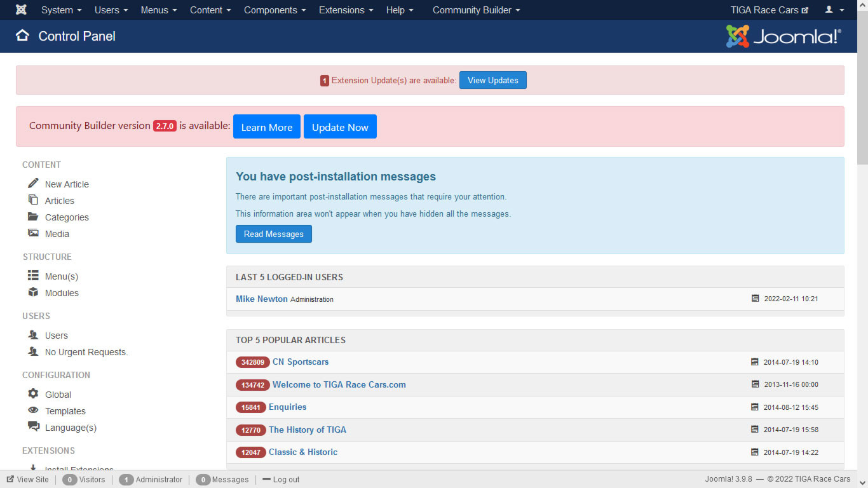Open The History of TIGA article
Viewport: 868px width, 488px height.
(308, 430)
